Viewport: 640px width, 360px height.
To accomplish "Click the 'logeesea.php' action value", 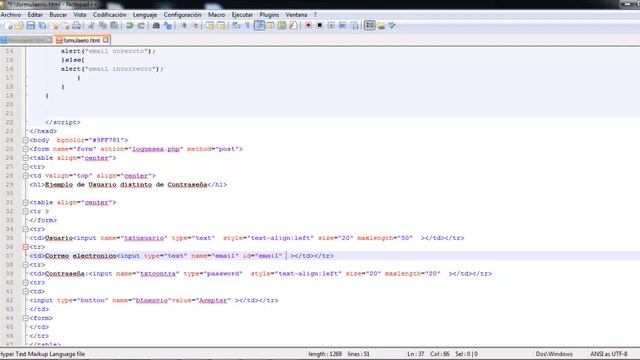I will click(x=156, y=149).
